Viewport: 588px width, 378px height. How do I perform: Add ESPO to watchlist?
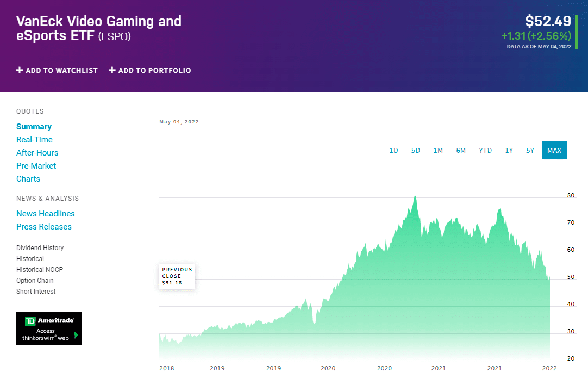(57, 70)
